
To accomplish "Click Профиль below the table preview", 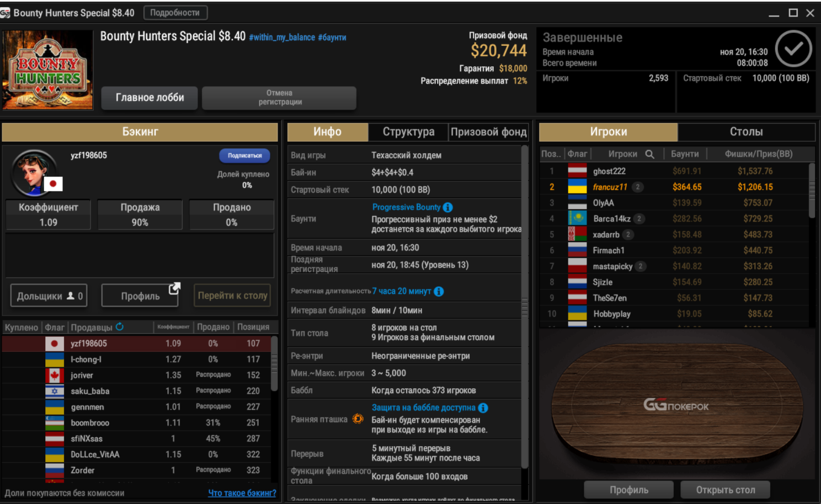I will (x=629, y=490).
